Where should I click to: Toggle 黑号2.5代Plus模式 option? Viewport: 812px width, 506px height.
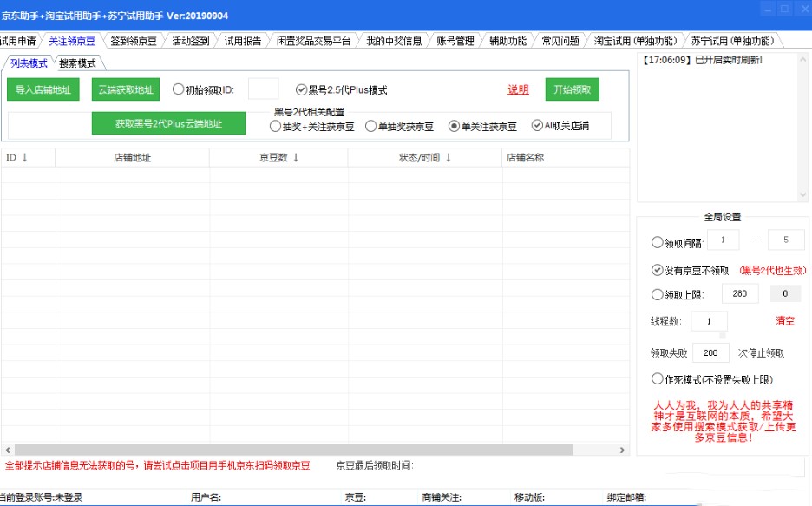tap(301, 89)
